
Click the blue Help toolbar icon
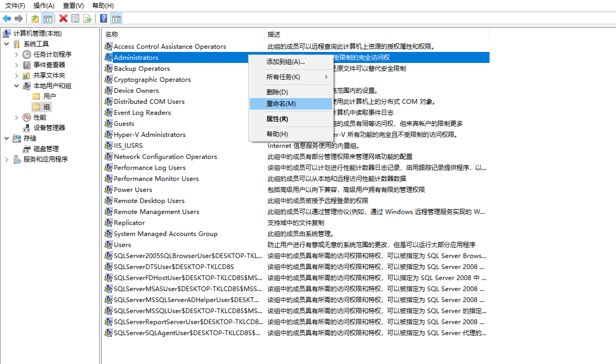pos(104,18)
